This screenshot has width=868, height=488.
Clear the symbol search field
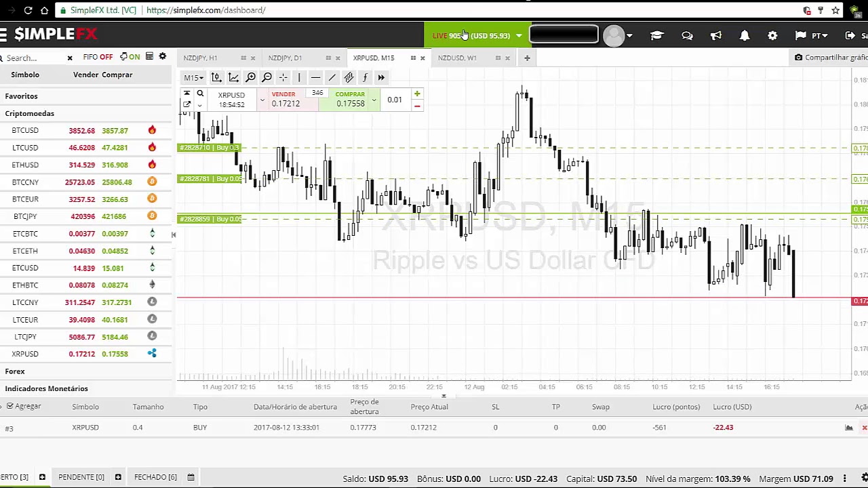point(70,58)
